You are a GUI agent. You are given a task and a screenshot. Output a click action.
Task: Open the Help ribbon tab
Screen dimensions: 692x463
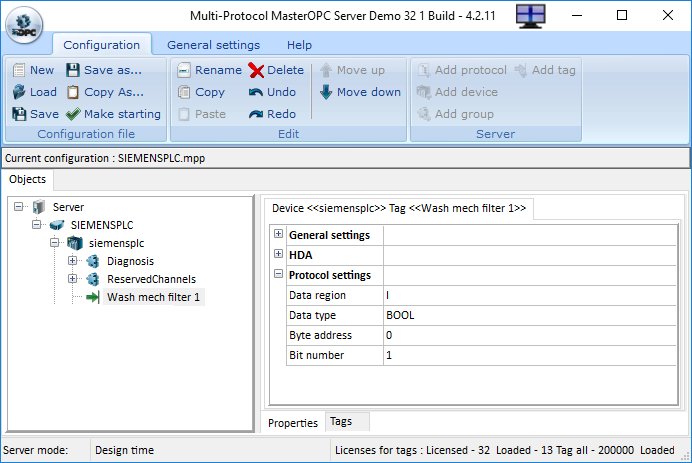click(300, 45)
